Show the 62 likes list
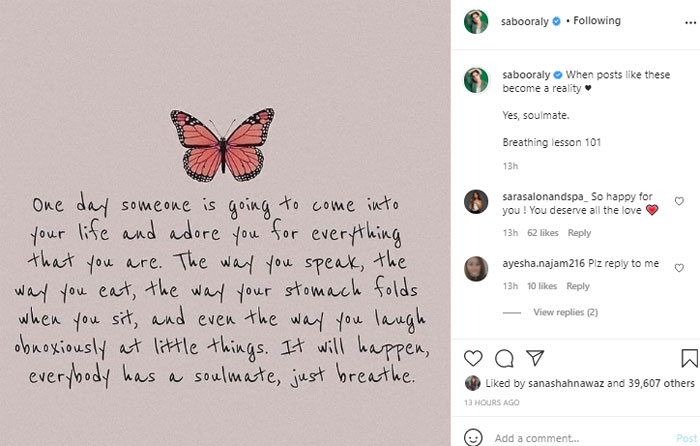 pos(543,233)
